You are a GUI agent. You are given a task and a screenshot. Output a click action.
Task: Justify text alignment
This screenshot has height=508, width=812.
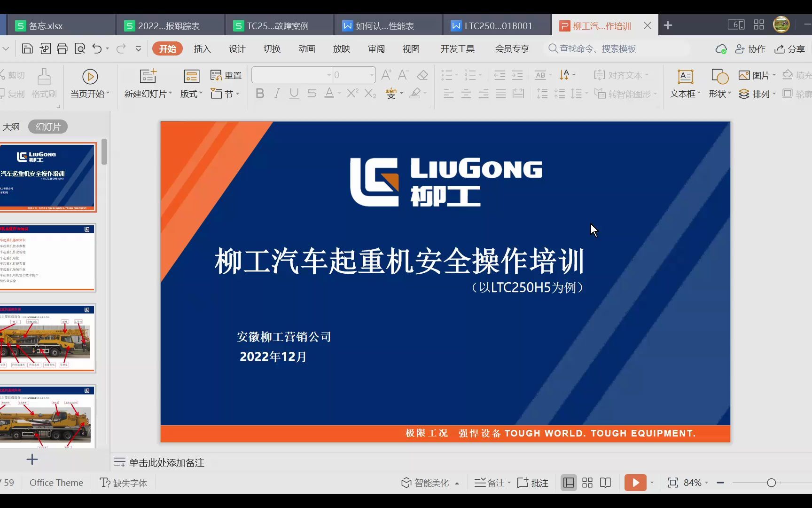click(501, 93)
